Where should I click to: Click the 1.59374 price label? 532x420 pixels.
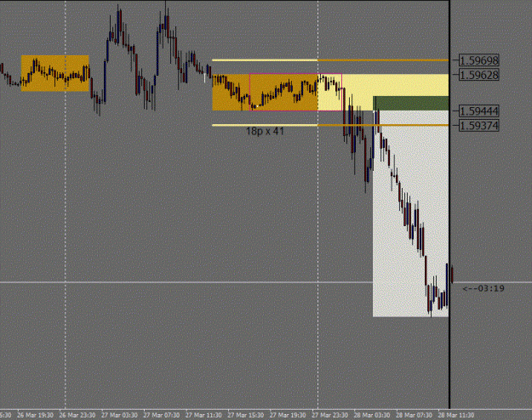pos(478,126)
